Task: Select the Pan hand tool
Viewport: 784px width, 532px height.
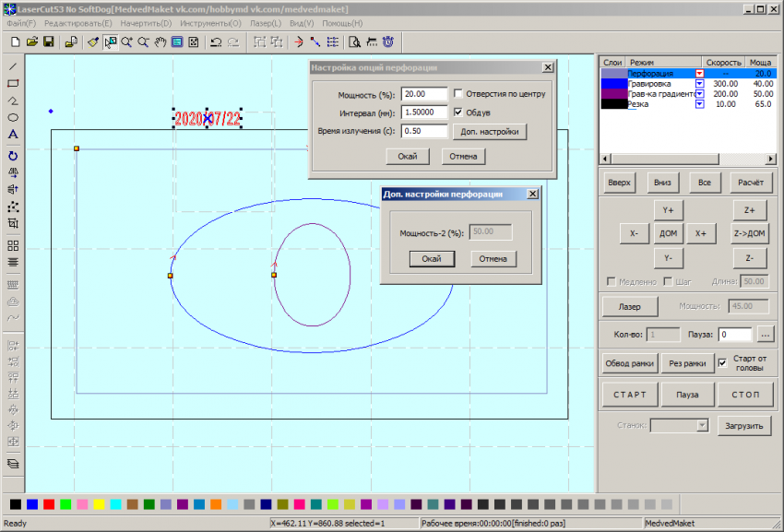Action: point(160,42)
